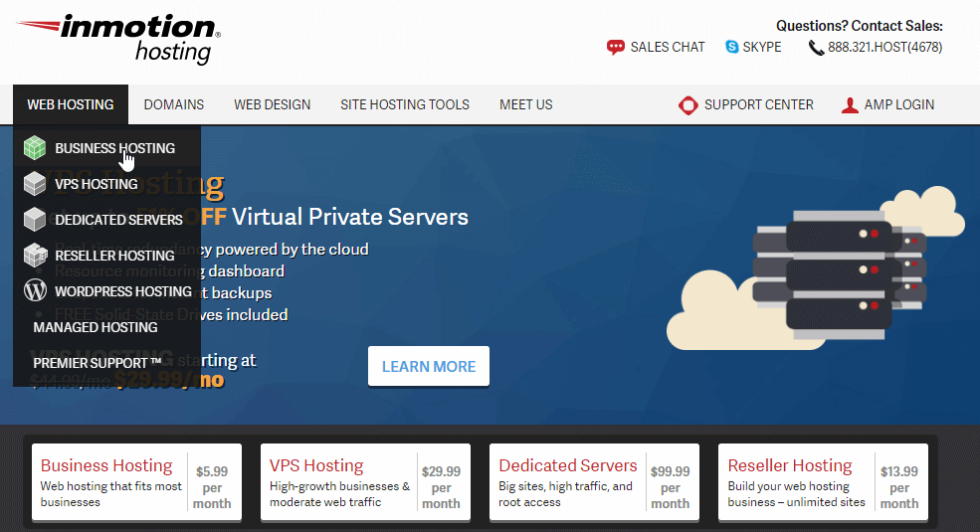Click the Learn More button
Screen dimensions: 980x532
coord(429,367)
